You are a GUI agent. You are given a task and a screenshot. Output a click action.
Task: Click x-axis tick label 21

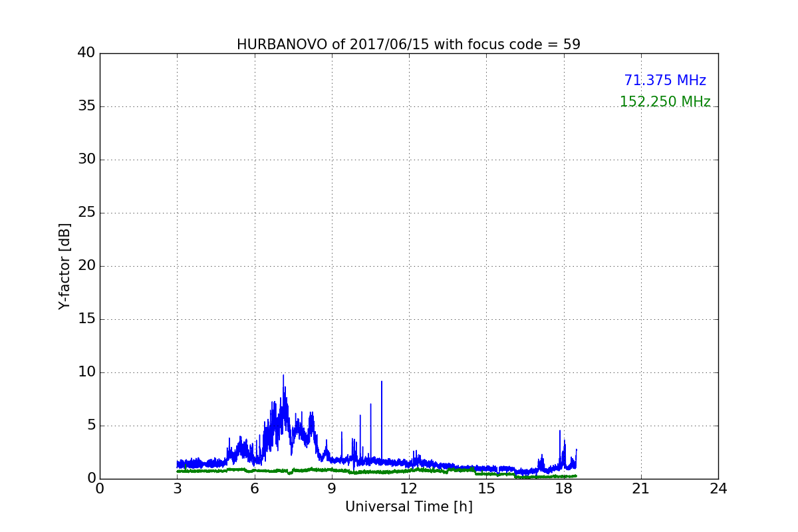[x=641, y=489]
